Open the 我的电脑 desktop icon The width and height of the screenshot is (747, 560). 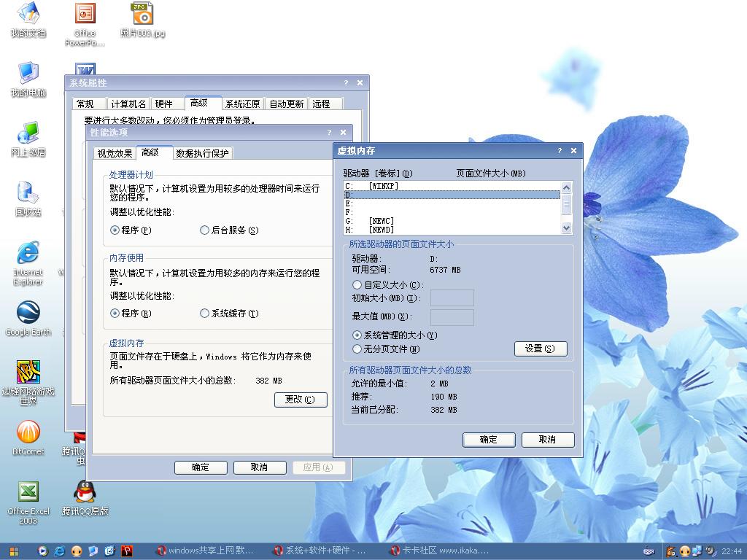click(x=28, y=79)
